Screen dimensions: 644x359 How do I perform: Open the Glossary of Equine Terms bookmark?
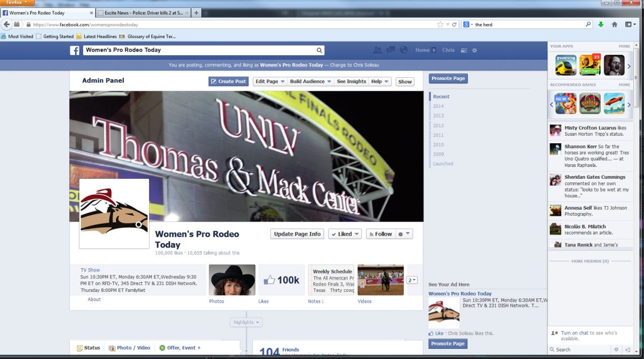tap(147, 36)
